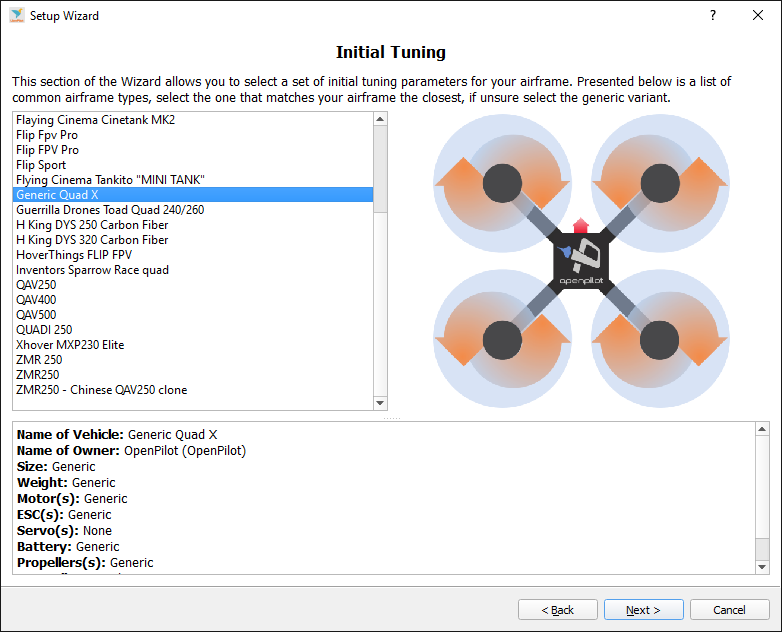Click the OpenPilot board in quad diagram

582,261
